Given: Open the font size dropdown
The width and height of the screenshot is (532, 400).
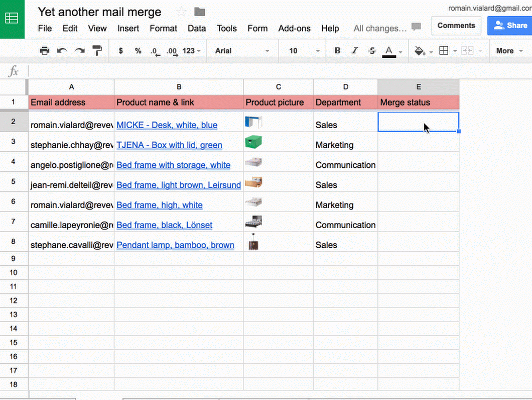Looking at the screenshot, I should 302,50.
